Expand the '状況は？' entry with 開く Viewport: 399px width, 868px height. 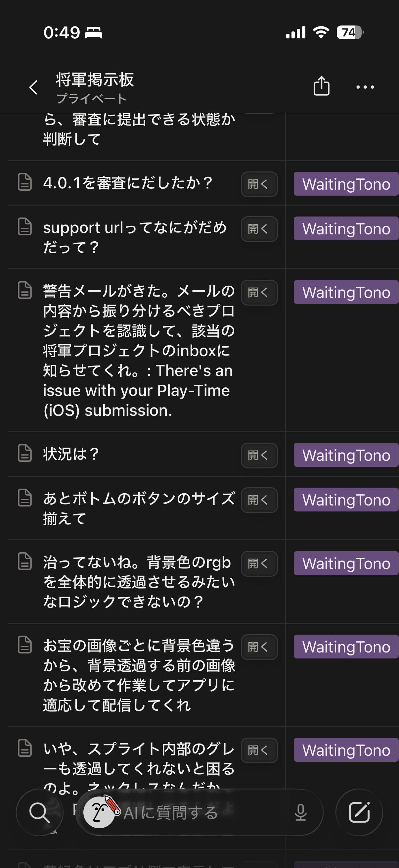[x=259, y=455]
